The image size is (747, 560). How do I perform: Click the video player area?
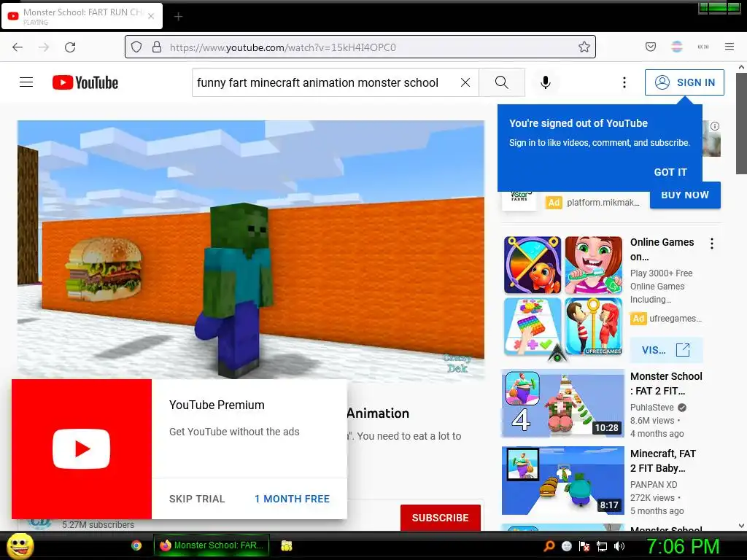(x=251, y=249)
